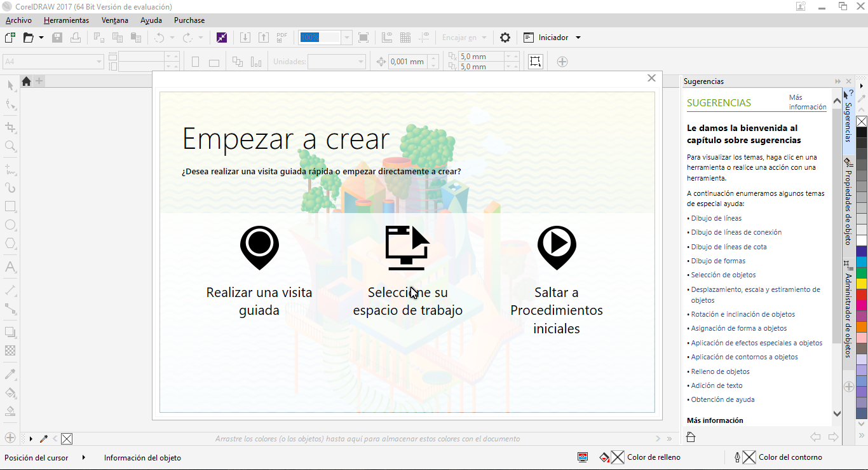
Task: Select the Rectangle tool
Action: (10, 207)
